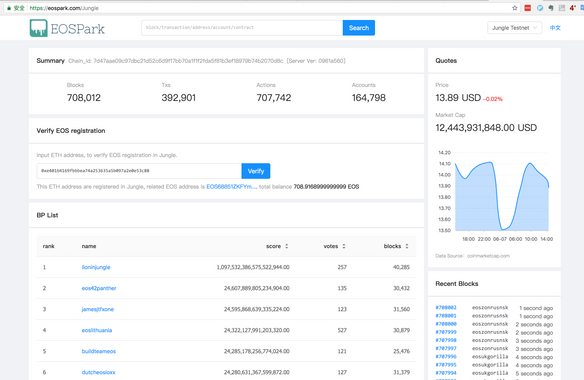Open lioninjungle producer page
584x380 pixels.
(x=96, y=267)
